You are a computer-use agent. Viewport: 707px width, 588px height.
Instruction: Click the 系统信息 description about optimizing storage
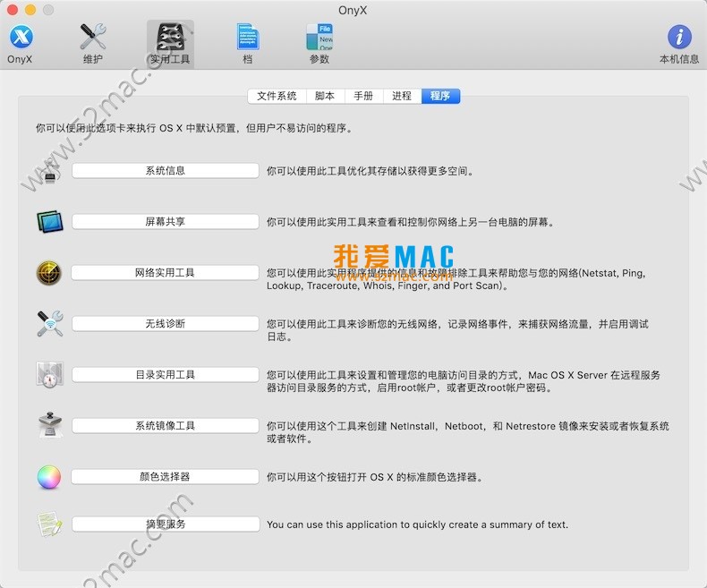[x=371, y=171]
